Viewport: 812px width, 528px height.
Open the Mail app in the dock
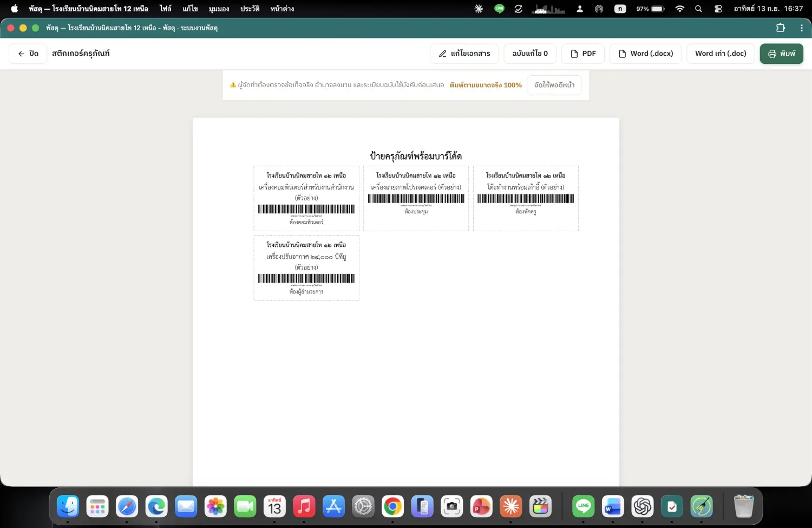(186, 507)
